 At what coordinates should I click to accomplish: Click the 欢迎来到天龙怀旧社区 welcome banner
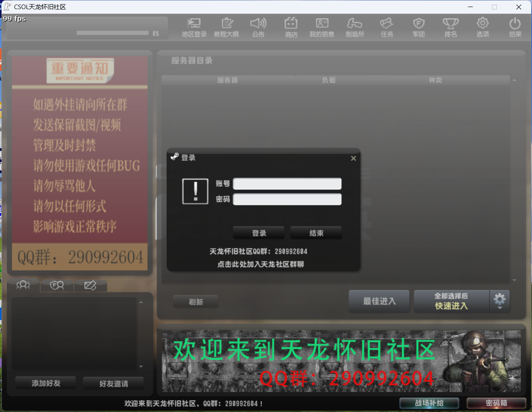pos(341,361)
